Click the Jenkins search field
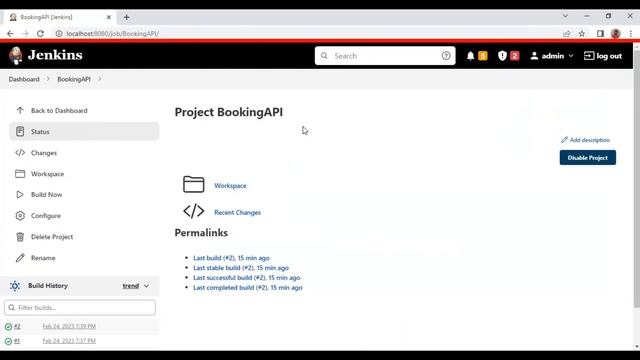This screenshot has height=360, width=640. (385, 56)
